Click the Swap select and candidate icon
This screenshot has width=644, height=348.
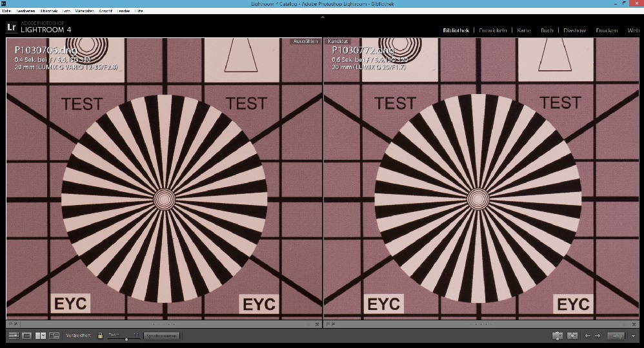click(558, 336)
